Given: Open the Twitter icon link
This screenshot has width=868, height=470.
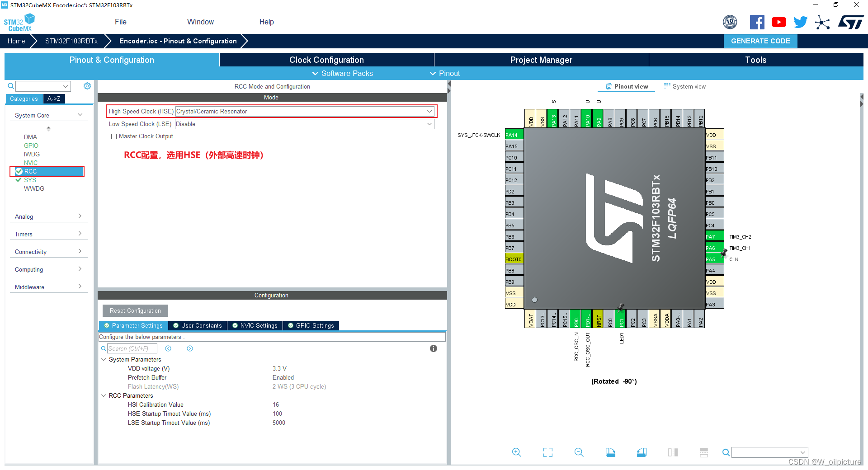Looking at the screenshot, I should (800, 22).
